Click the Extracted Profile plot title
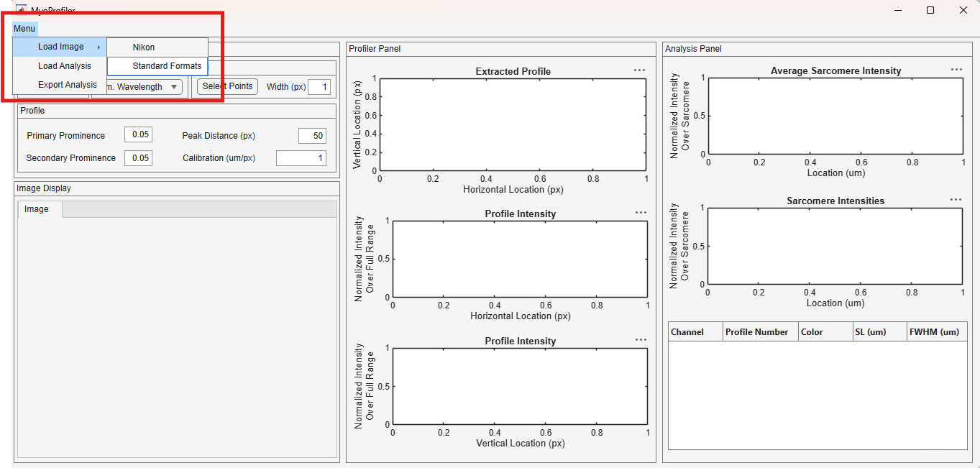The height and width of the screenshot is (468, 980). (x=513, y=72)
